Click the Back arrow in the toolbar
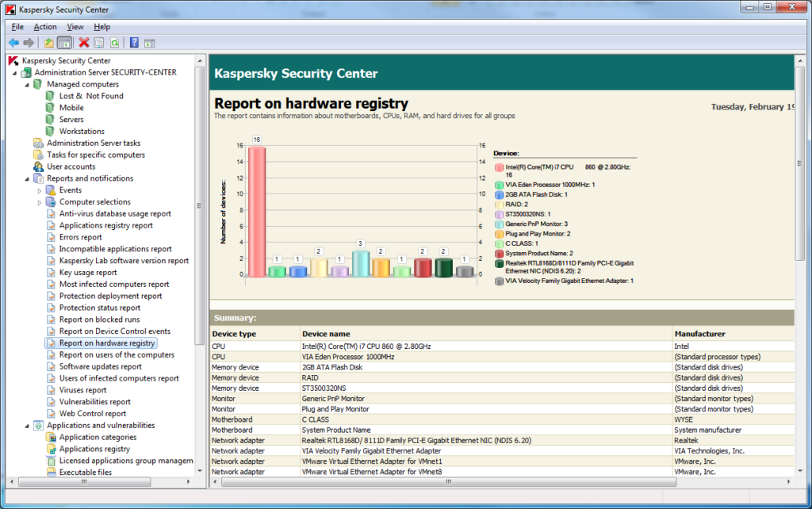 [14, 43]
